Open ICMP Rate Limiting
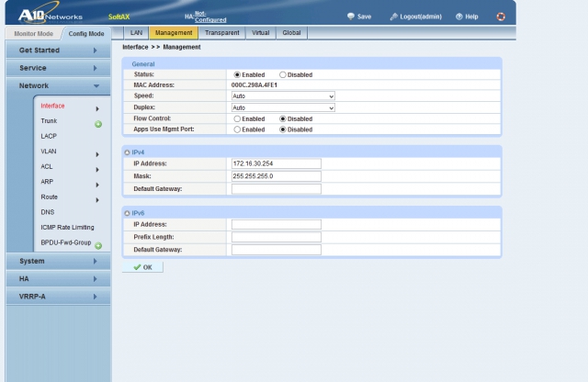The height and width of the screenshot is (382, 588). pos(67,227)
